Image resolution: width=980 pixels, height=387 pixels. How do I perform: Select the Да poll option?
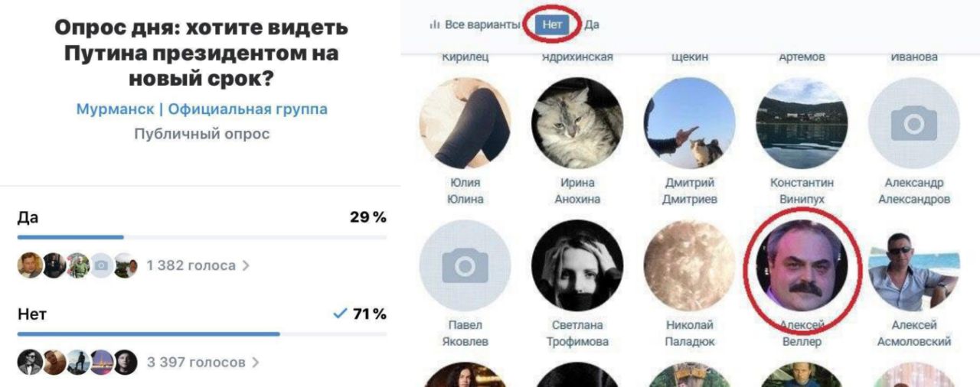(202, 217)
